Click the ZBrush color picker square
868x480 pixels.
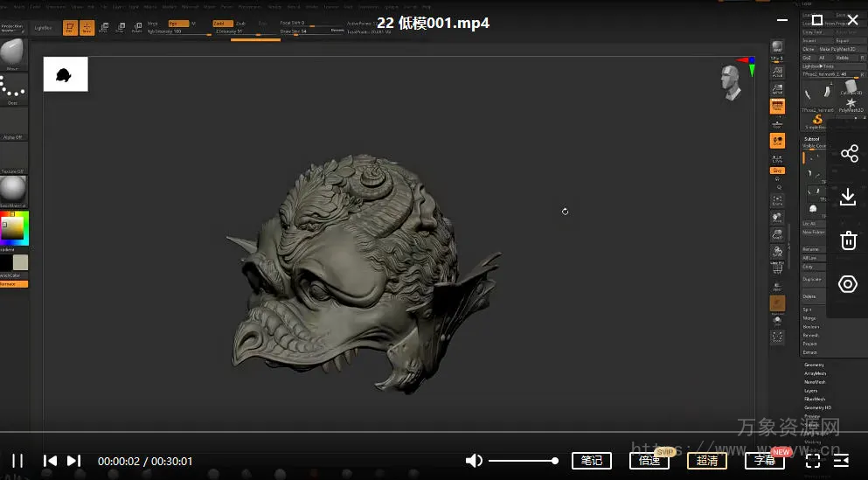14,227
